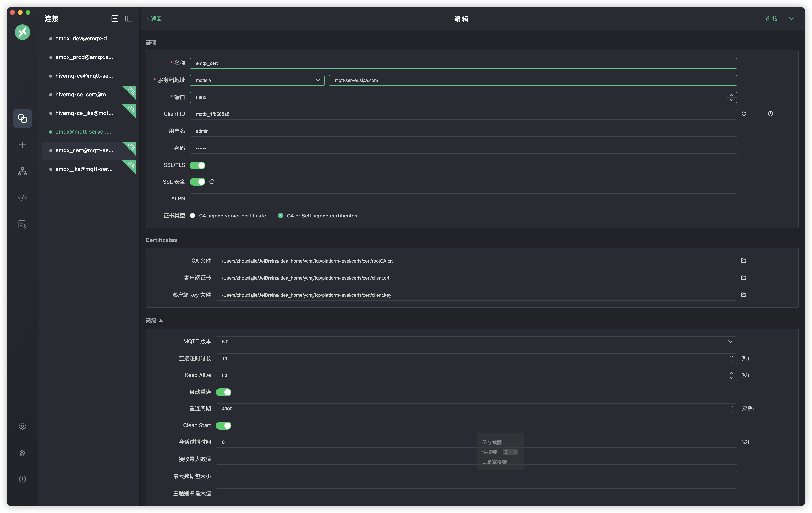Open the Settings gear sidebar icon
812x513 pixels.
click(x=22, y=426)
